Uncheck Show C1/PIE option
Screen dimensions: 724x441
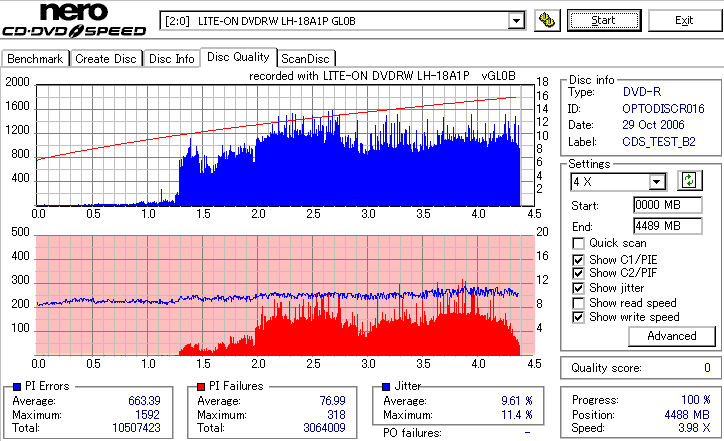click(578, 260)
